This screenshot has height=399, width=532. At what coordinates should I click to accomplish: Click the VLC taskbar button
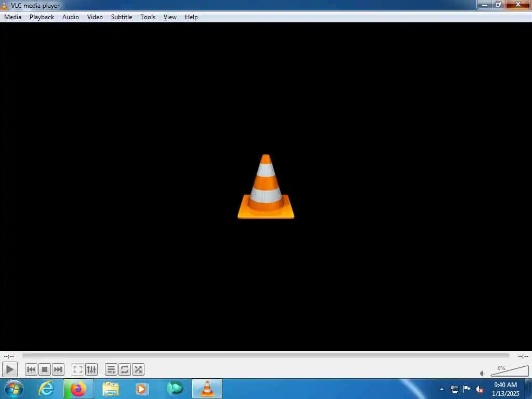207,389
